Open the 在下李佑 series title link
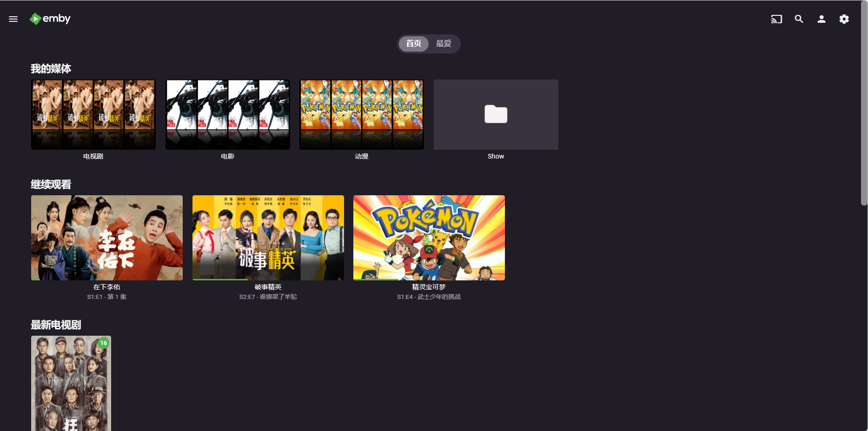 point(106,287)
